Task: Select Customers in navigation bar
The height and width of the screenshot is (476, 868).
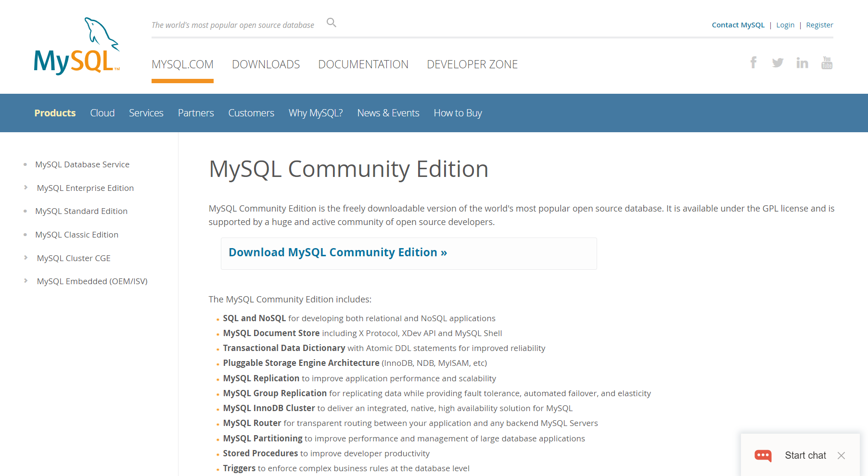Action: coord(251,113)
